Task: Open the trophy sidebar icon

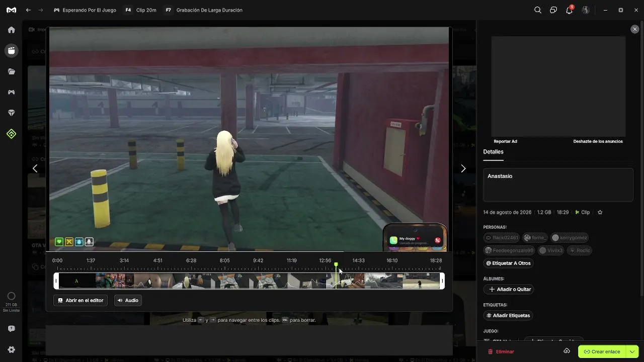Action: [11, 113]
